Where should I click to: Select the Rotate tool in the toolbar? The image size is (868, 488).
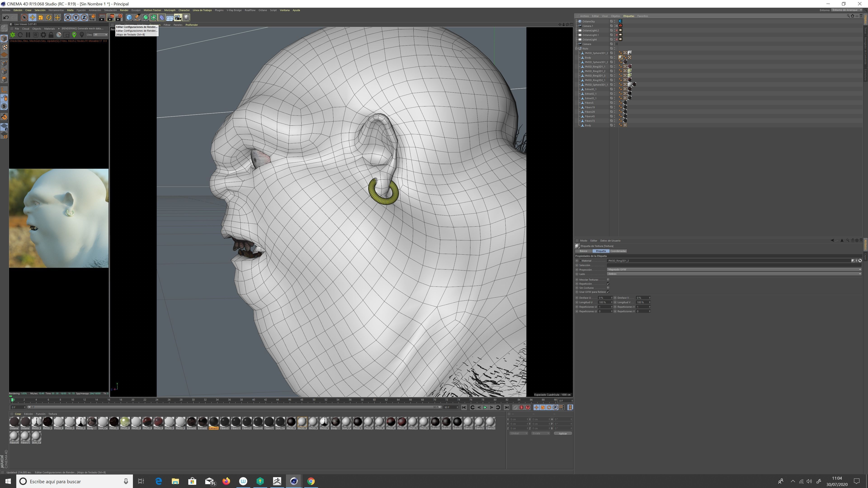coord(49,18)
